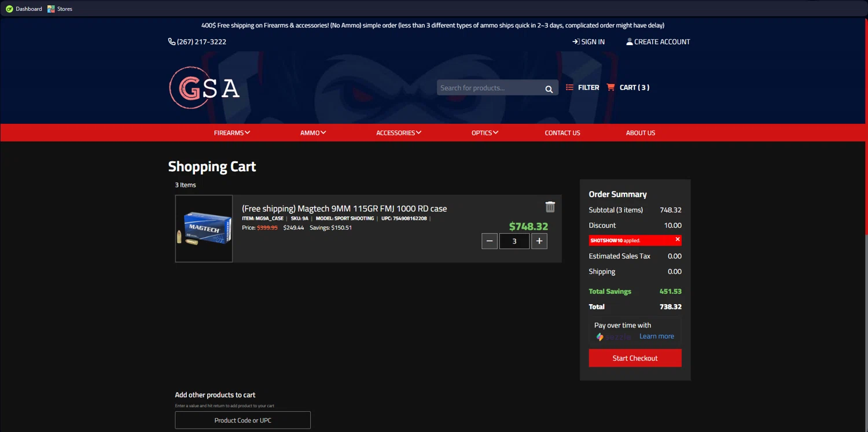Click the '3 Items' count label
The height and width of the screenshot is (432, 868).
click(186, 185)
